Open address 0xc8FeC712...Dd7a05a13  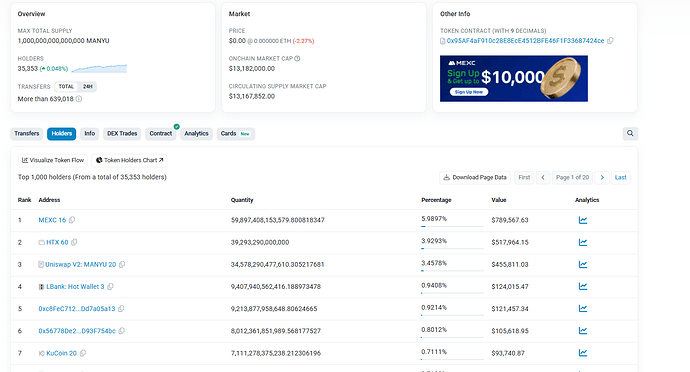pos(77,309)
